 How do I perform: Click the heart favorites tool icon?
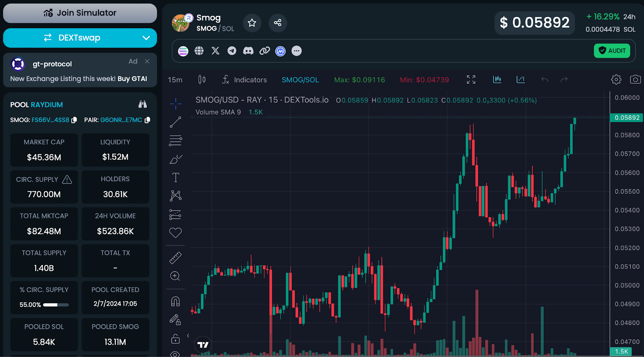(175, 233)
